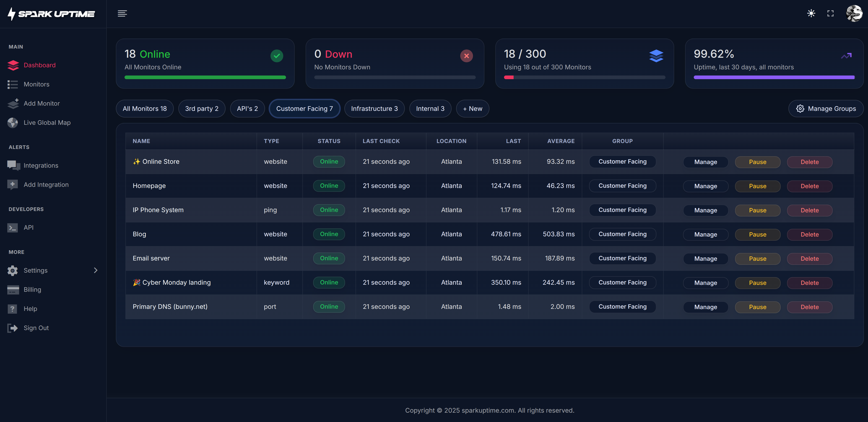Expand the Settings submenu chevron

tap(95, 270)
